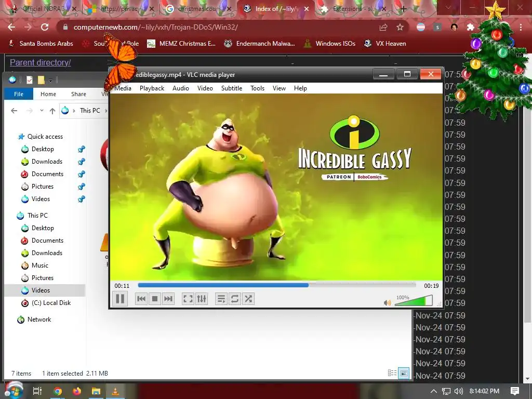The height and width of the screenshot is (399, 532).
Task: Share this page from address bar
Action: point(383,27)
